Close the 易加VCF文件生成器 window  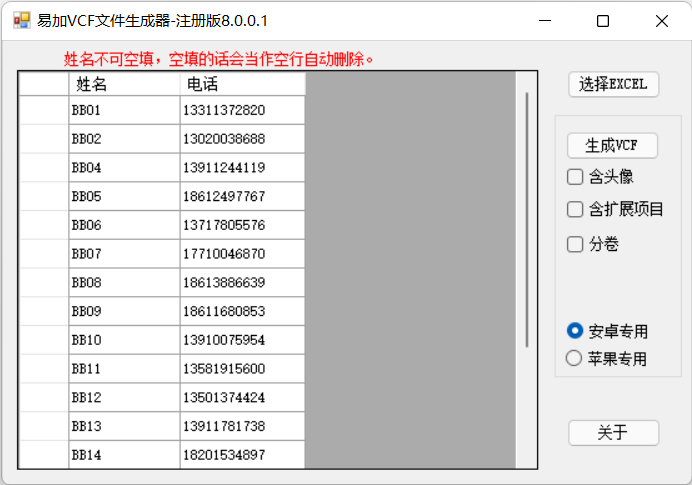click(x=662, y=21)
